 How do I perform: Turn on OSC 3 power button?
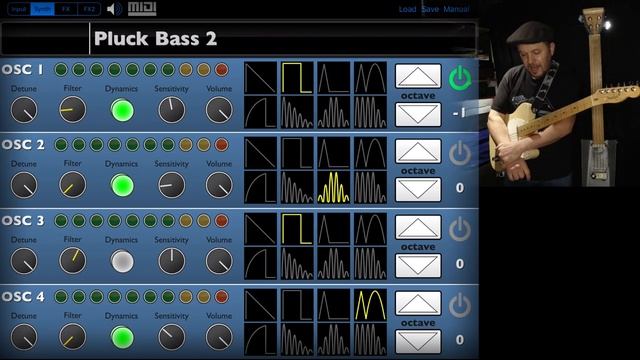(460, 229)
